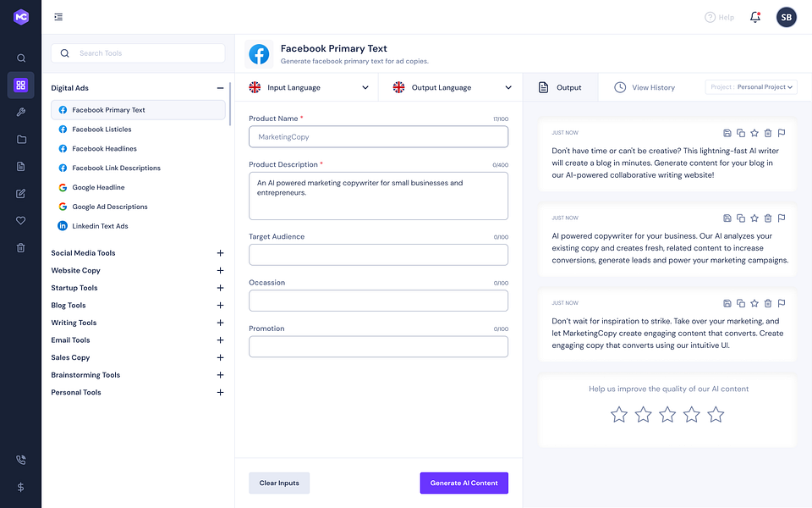Open the folder icon in left sidebar

coord(20,140)
